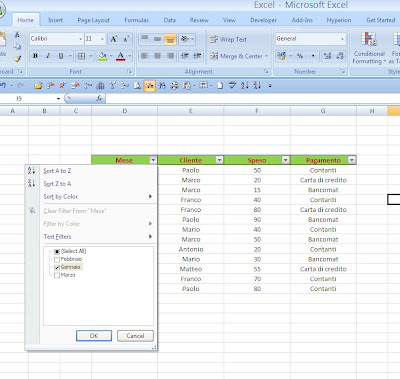
Task: Click the column chart icon in quick toolbar
Action: coord(100,86)
